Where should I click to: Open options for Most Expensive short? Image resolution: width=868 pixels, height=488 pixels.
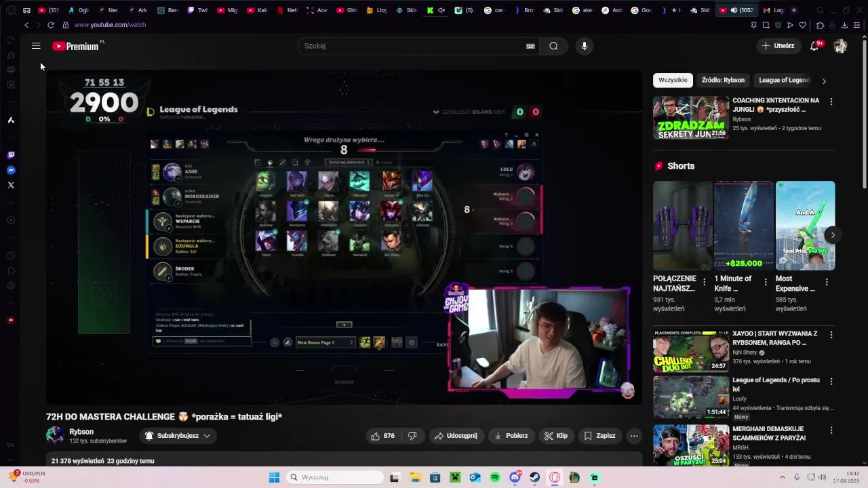(827, 282)
